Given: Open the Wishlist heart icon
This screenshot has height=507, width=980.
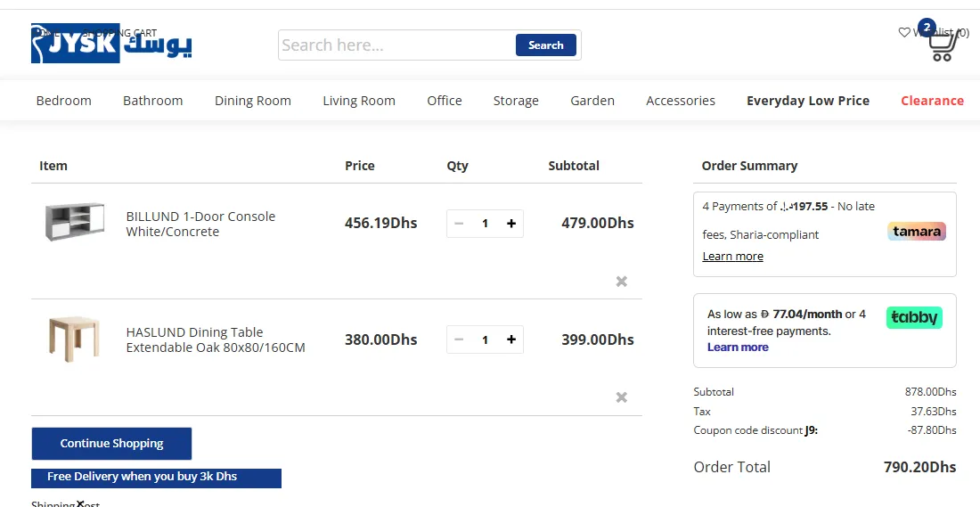Looking at the screenshot, I should [903, 32].
